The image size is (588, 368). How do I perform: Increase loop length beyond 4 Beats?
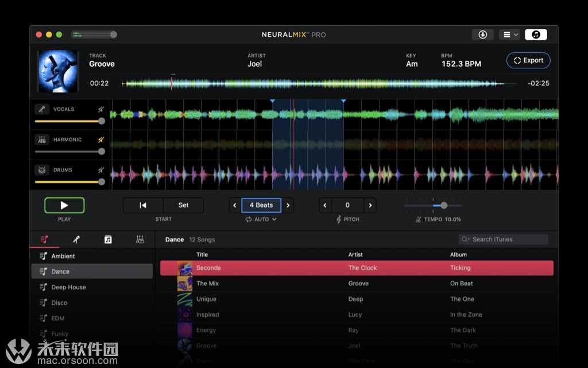point(288,205)
